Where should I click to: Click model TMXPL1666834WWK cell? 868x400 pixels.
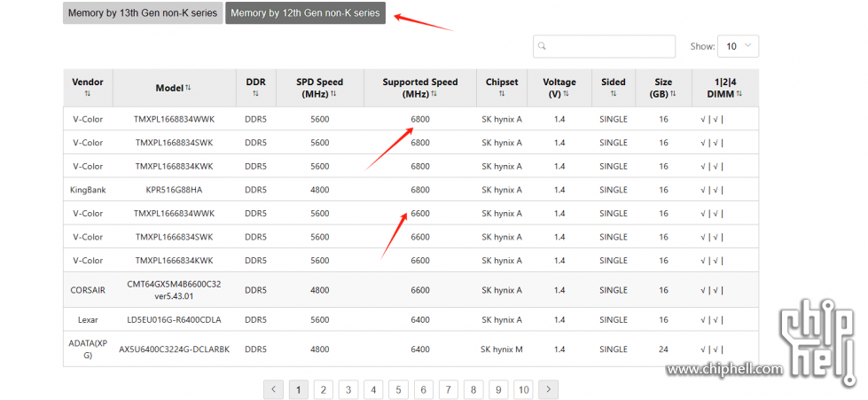coord(175,213)
